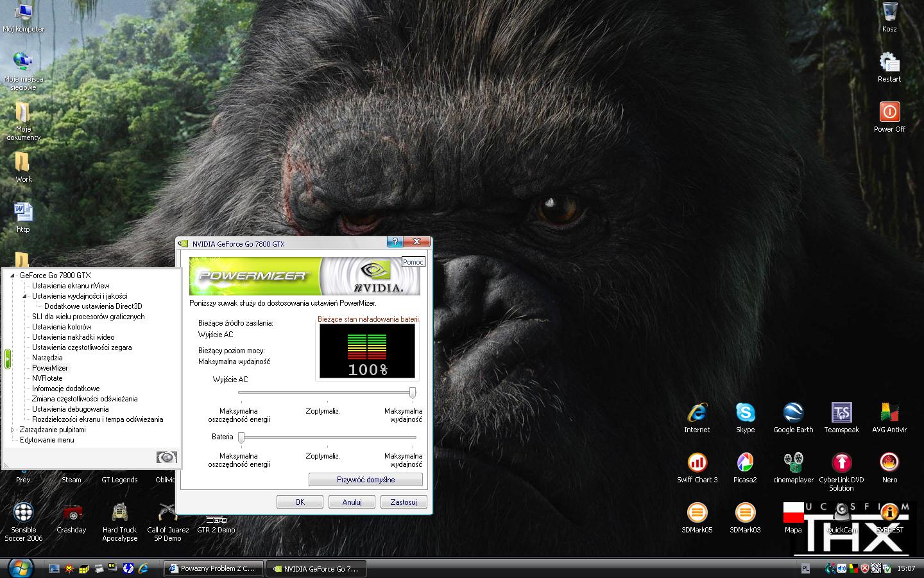Select Ustawienia nakładki wideo item
Image resolution: width=924 pixels, height=578 pixels.
[73, 337]
